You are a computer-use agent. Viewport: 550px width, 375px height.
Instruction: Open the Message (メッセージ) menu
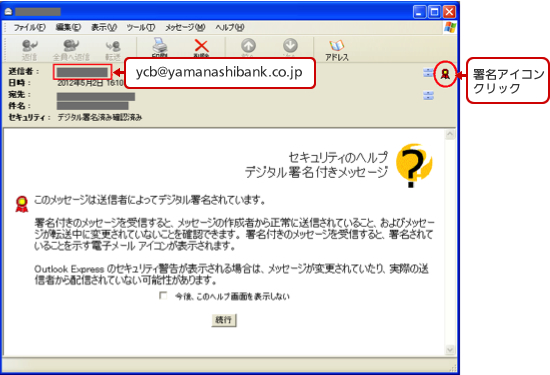[185, 27]
